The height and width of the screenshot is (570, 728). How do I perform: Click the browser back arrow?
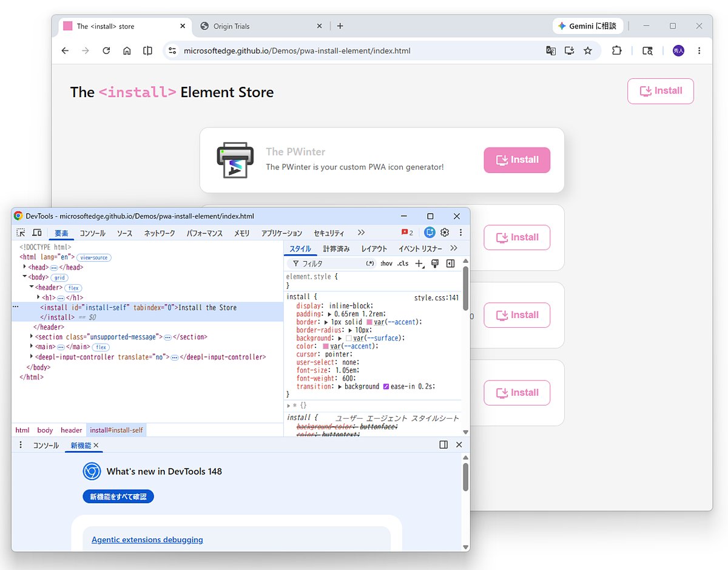coord(66,51)
